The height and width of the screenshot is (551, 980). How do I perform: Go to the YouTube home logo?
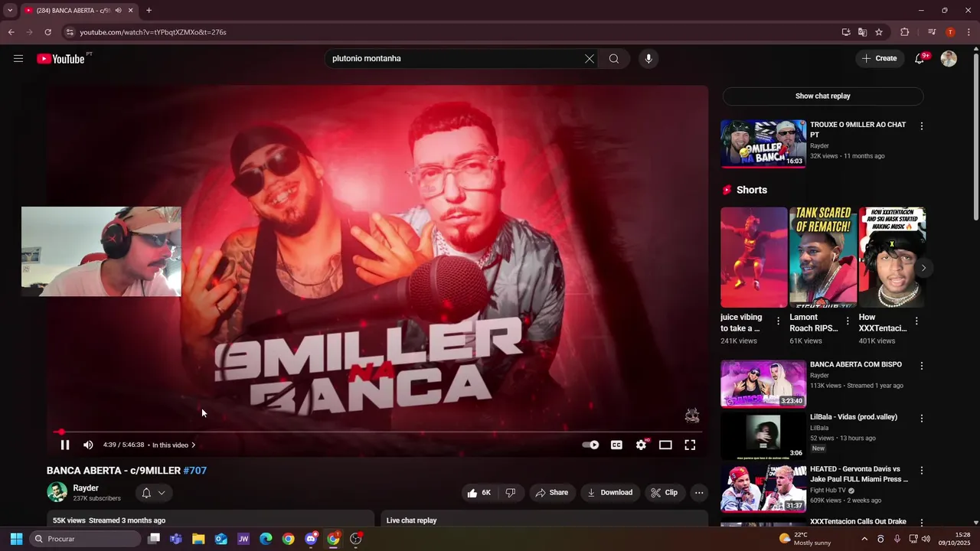[60, 59]
